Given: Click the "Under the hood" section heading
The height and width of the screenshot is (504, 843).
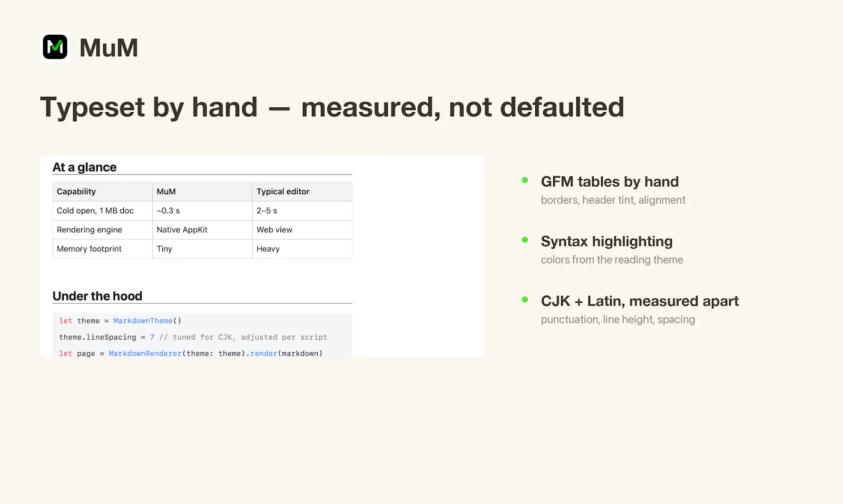Looking at the screenshot, I should pos(97,296).
